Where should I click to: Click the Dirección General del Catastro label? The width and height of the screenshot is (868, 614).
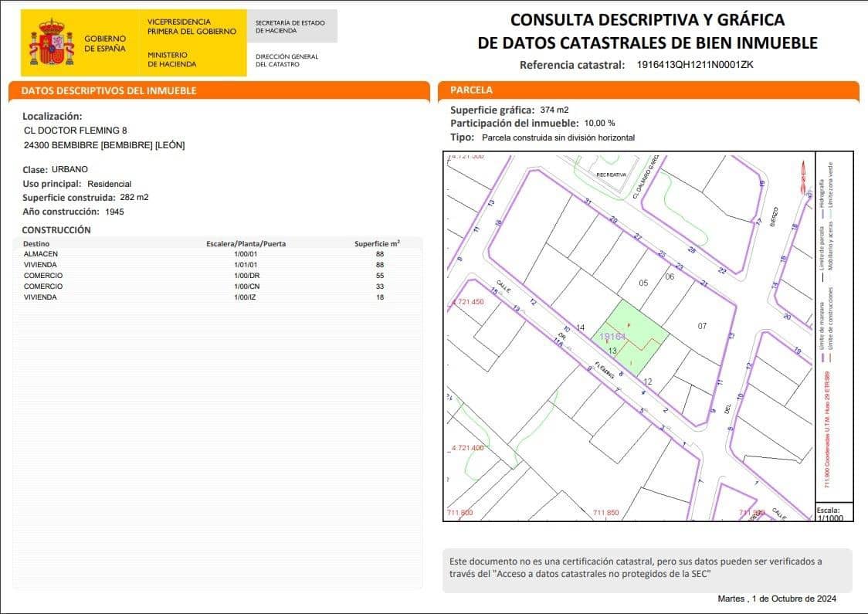click(x=287, y=59)
